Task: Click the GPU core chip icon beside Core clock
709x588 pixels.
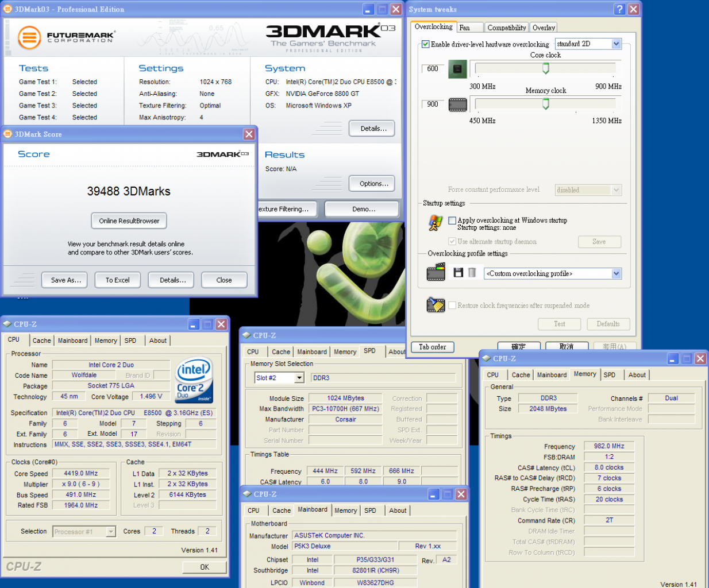Action: tap(457, 69)
